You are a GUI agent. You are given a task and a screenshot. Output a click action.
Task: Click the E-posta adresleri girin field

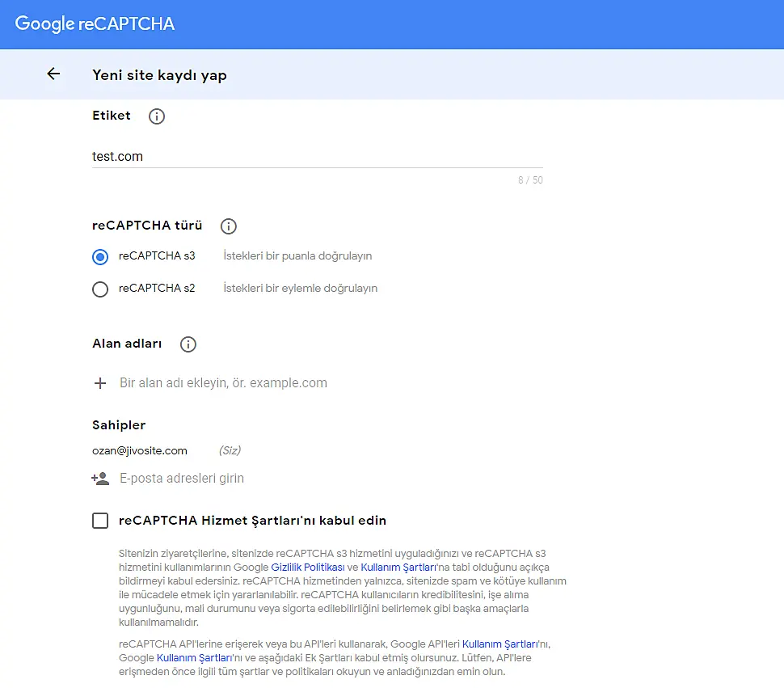click(323, 479)
